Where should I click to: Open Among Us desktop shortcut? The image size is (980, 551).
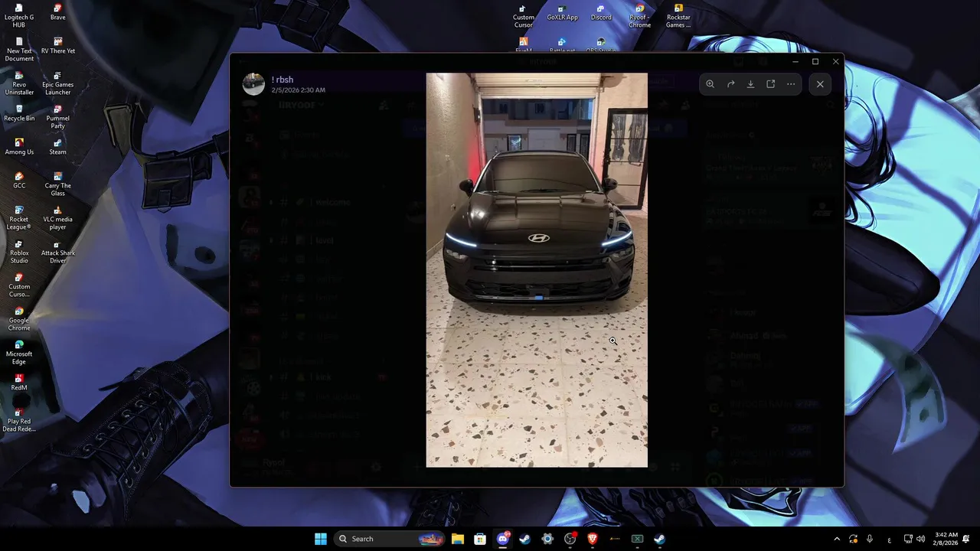(19, 147)
